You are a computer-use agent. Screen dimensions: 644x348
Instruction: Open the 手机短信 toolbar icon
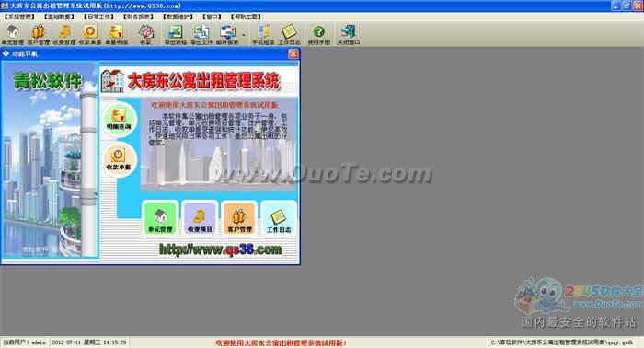coord(263,34)
